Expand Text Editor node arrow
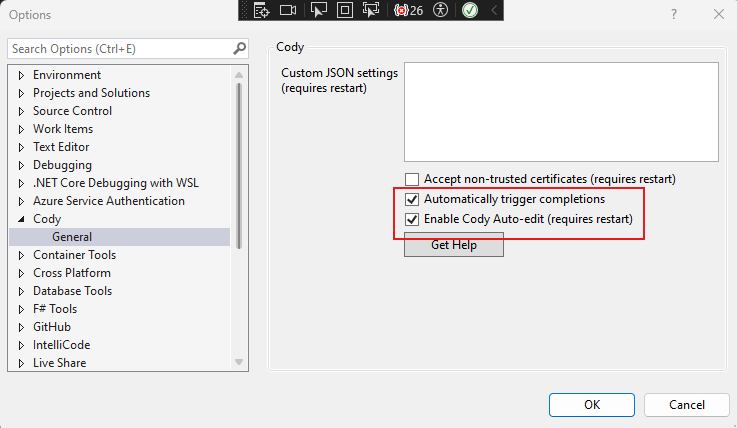This screenshot has width=737, height=428. pyautogui.click(x=21, y=147)
